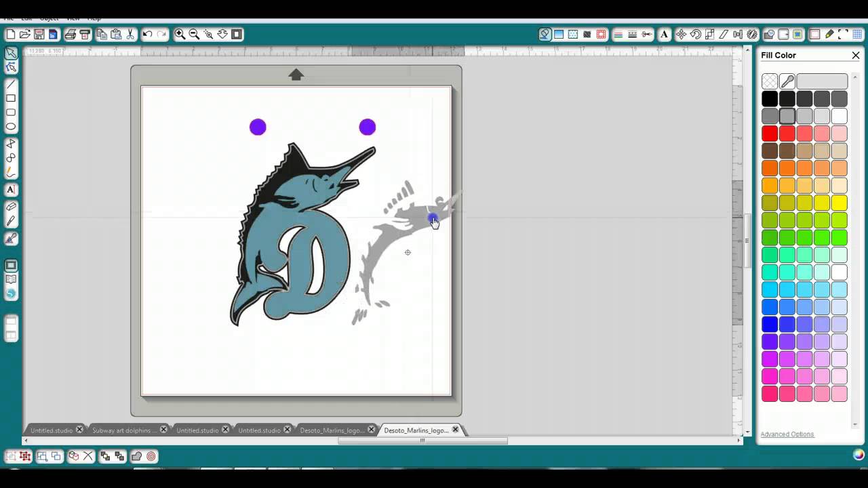The width and height of the screenshot is (868, 488).
Task: Open the Fill Pattern window
Action: coord(573,34)
